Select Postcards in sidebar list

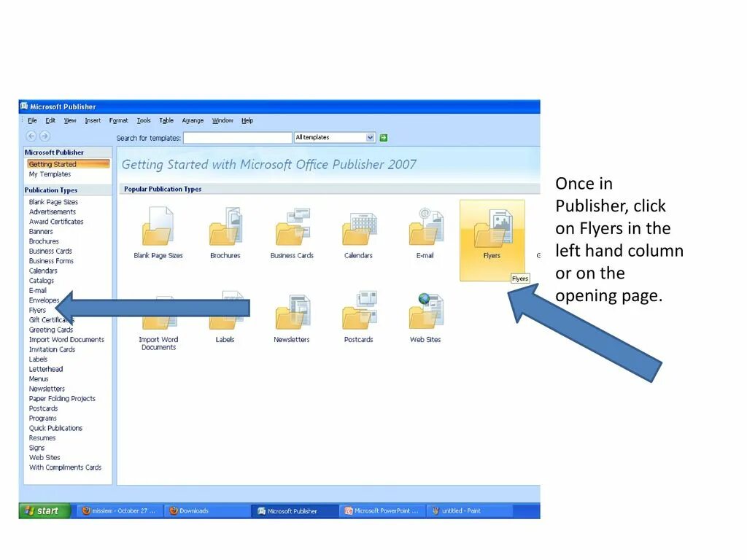pyautogui.click(x=43, y=408)
